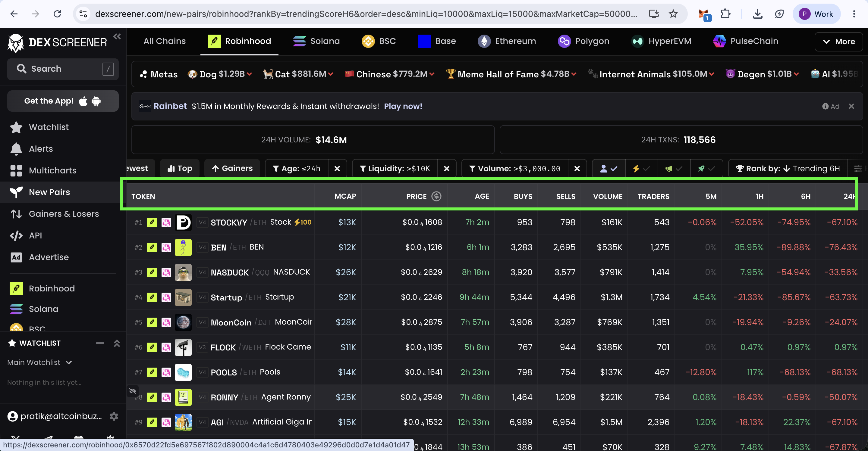Open the Rank by Trending 6H dropdown

(x=788, y=169)
